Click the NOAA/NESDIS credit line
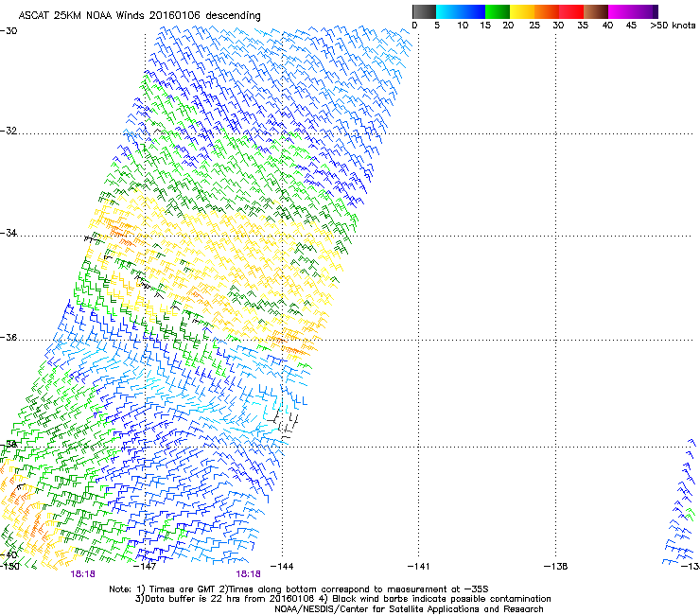Image resolution: width=700 pixels, height=615 pixels. [409, 609]
